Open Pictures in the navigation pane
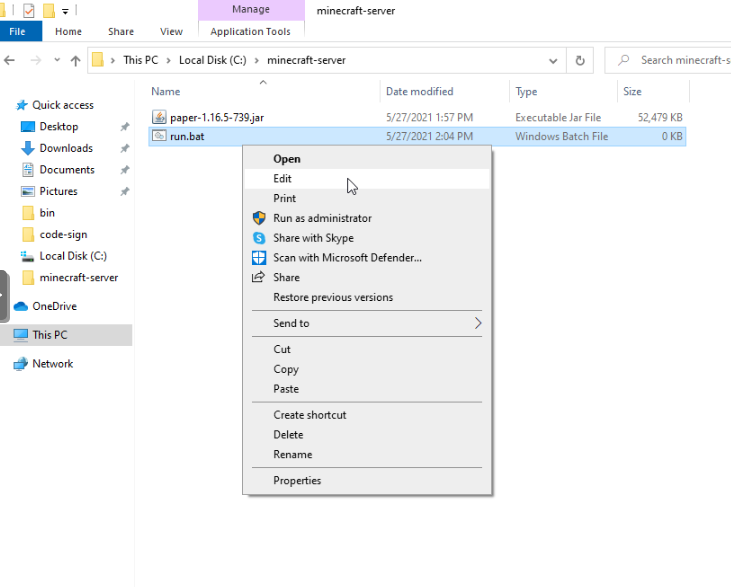731x587 pixels. coord(58,191)
